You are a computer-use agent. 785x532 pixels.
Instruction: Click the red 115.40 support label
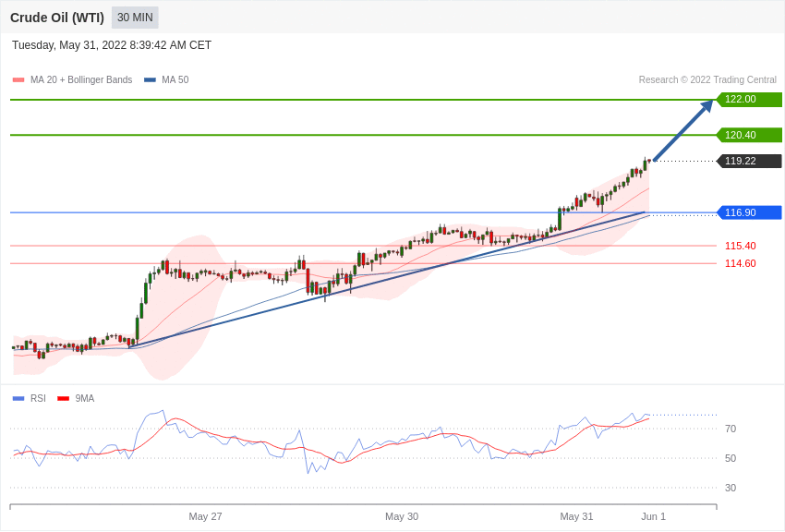(x=740, y=246)
